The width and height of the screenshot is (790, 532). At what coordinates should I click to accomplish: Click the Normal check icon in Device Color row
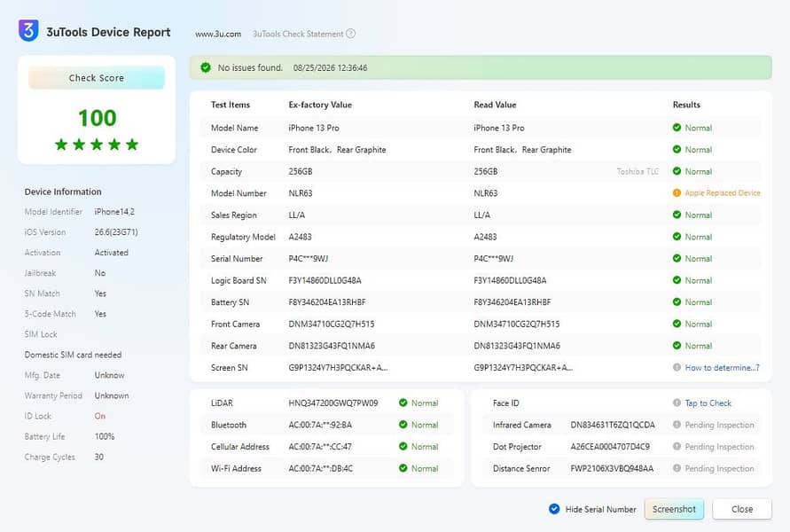coord(677,149)
